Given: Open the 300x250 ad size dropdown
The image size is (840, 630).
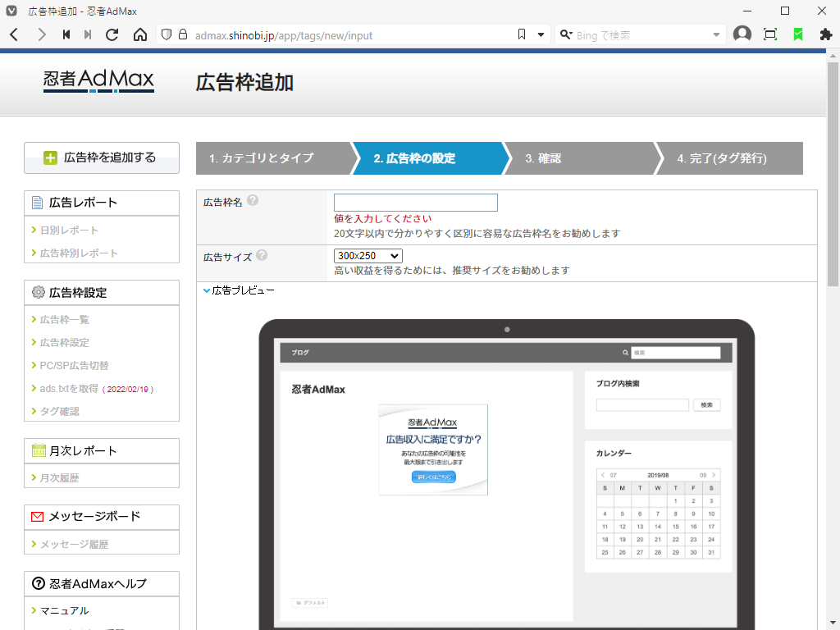Looking at the screenshot, I should (x=368, y=256).
